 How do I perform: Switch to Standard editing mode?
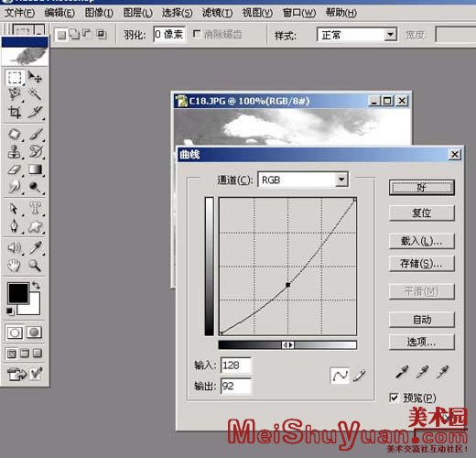pos(15,333)
